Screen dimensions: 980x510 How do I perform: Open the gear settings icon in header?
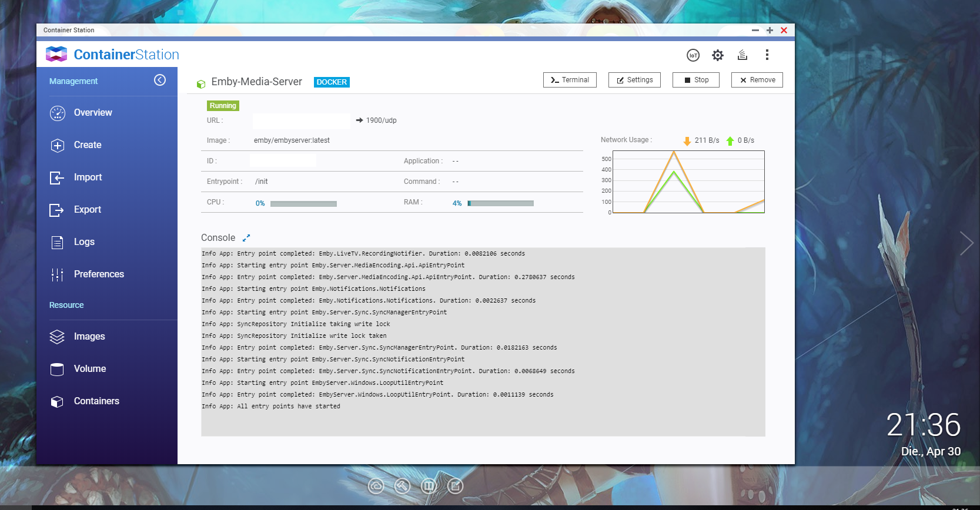[718, 55]
